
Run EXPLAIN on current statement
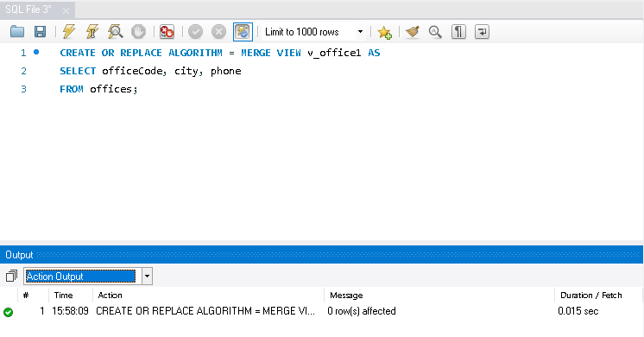pyautogui.click(x=116, y=32)
